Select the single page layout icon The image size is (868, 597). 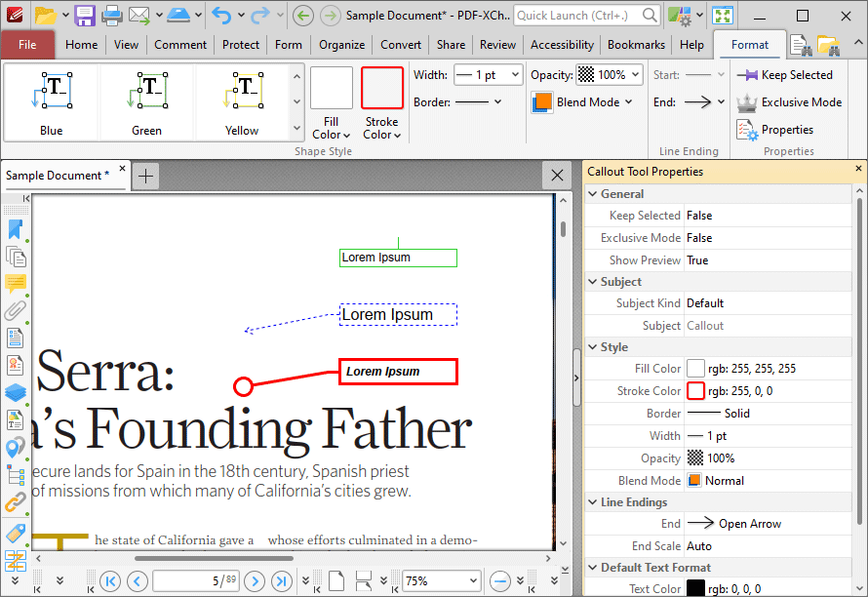(x=336, y=581)
